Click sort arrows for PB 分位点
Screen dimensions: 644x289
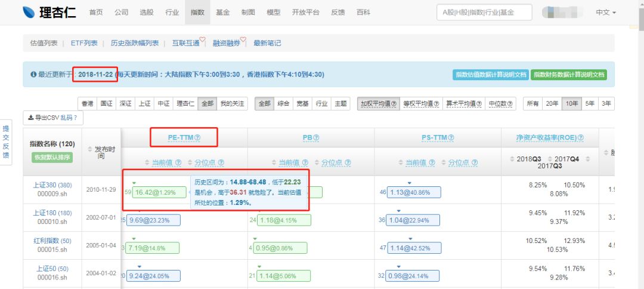pyautogui.click(x=317, y=162)
